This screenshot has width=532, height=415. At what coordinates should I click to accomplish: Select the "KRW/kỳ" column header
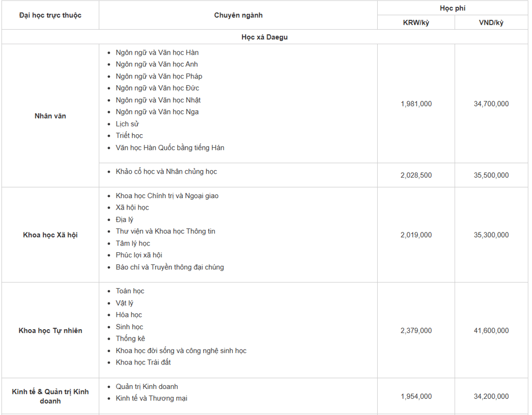pos(416,22)
